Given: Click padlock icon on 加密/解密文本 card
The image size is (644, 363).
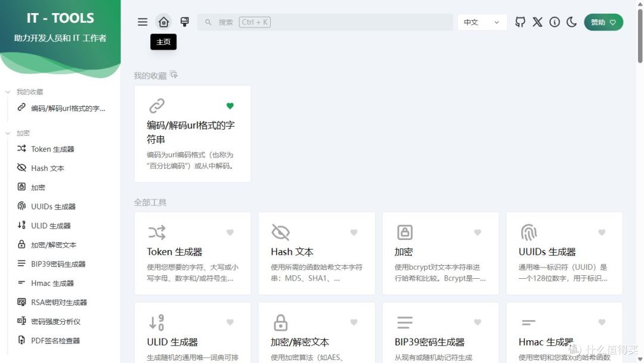Looking at the screenshot, I should (x=280, y=323).
